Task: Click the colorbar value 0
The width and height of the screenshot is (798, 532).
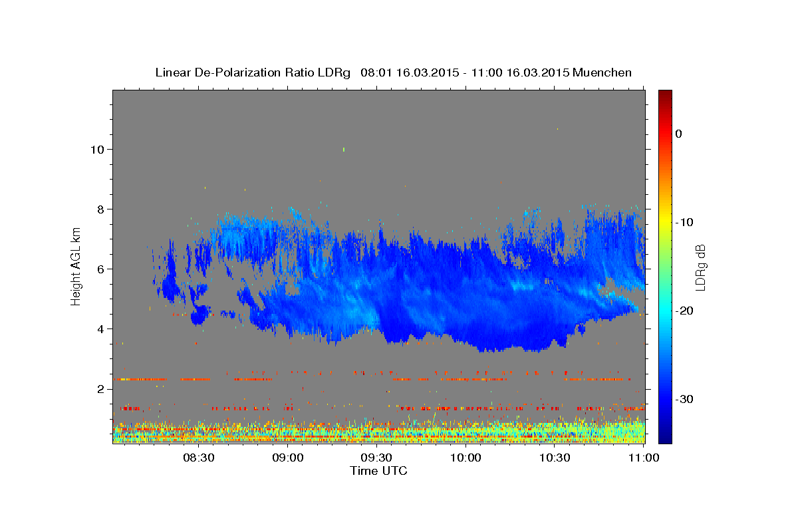Action: pos(679,134)
